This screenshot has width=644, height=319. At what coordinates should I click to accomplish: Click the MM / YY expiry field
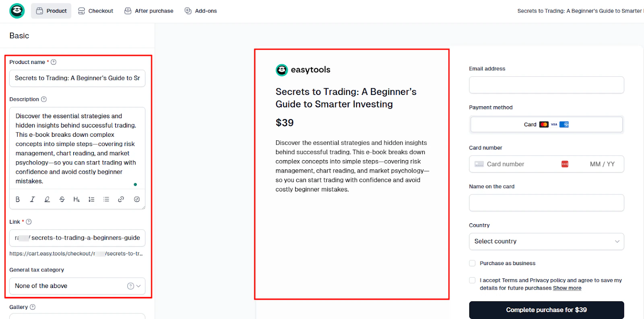[x=602, y=164]
